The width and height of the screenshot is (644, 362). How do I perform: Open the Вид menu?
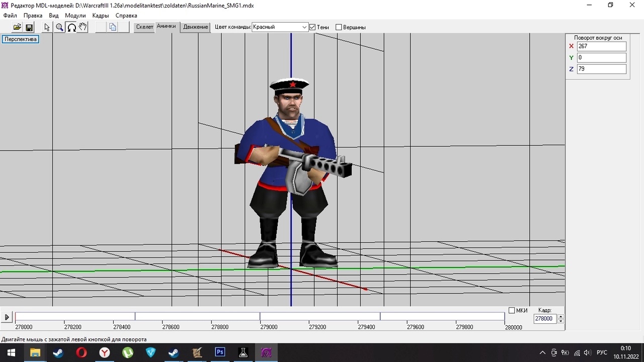54,16
